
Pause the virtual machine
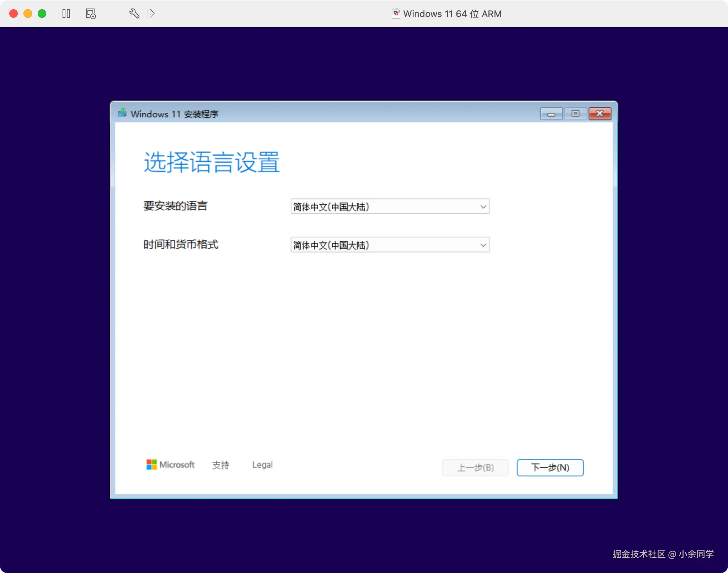click(x=66, y=14)
